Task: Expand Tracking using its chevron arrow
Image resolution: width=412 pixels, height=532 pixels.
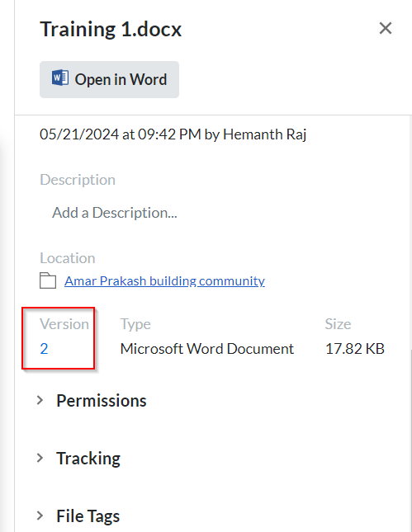Action: pos(40,459)
